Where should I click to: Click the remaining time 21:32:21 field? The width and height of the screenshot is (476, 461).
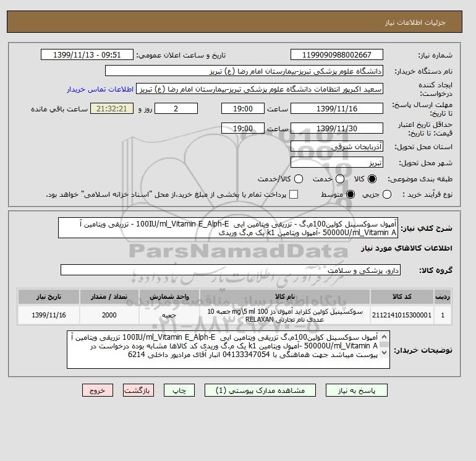coord(112,108)
